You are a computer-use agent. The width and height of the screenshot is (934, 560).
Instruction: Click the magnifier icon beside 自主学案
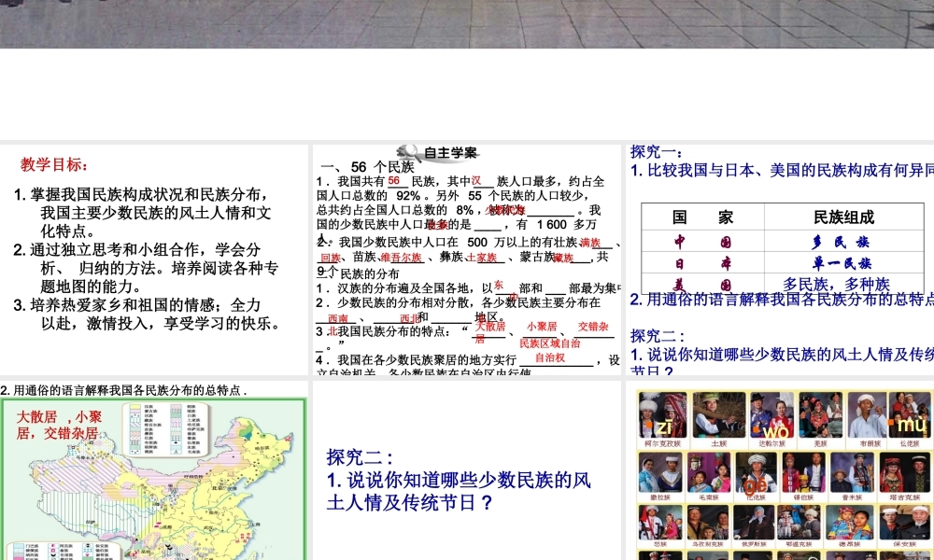pyautogui.click(x=409, y=152)
